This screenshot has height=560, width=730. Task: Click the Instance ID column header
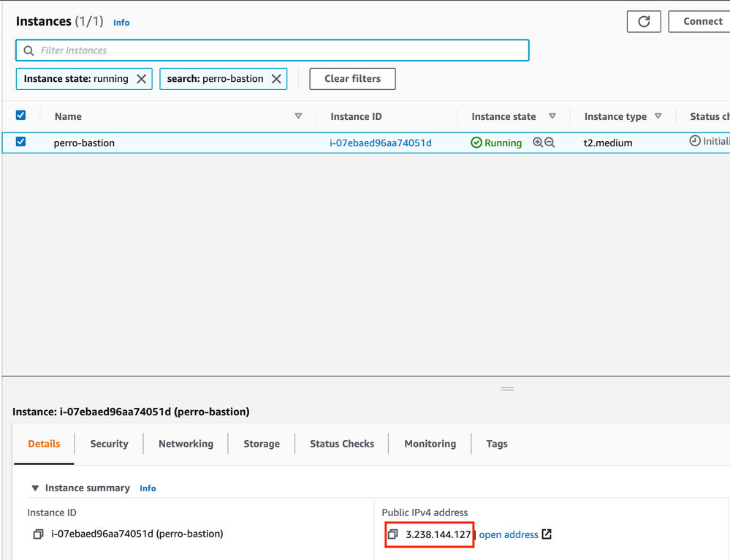356,116
